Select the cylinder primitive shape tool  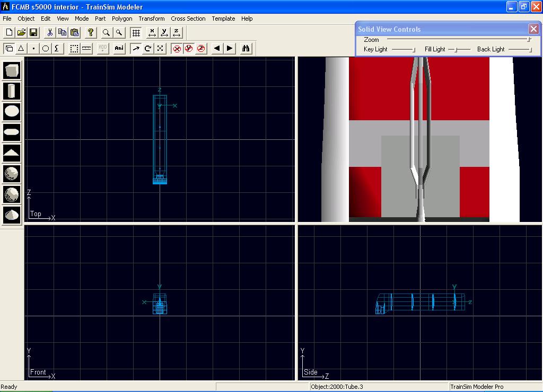point(12,91)
